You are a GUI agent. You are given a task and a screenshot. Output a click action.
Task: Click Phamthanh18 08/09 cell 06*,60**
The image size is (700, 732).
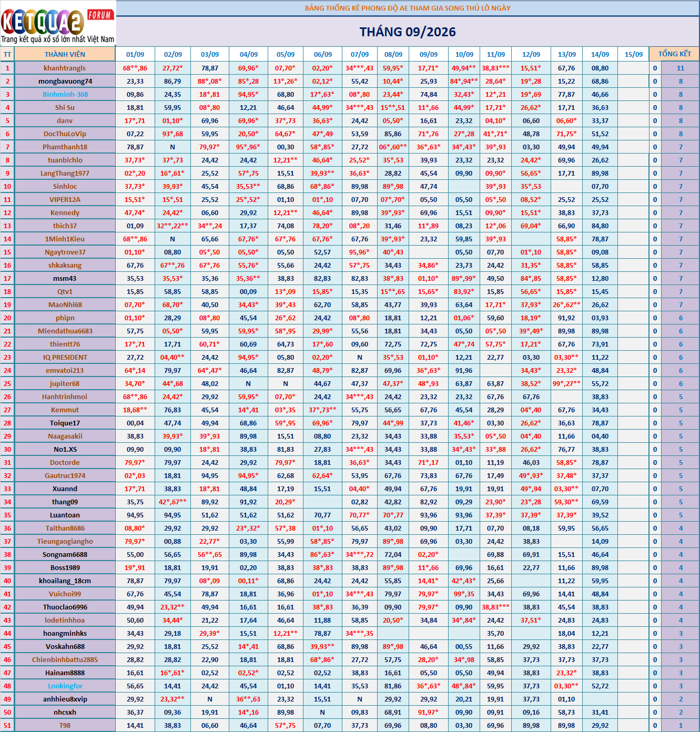[x=393, y=147]
